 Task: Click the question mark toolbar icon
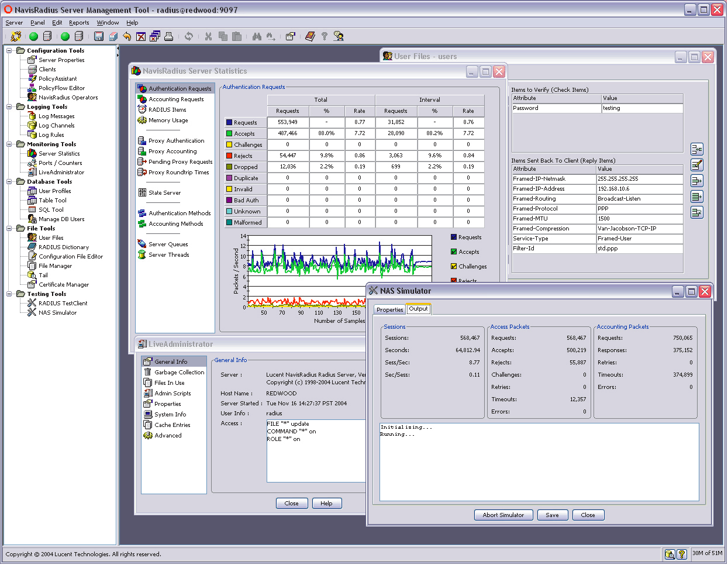coord(324,36)
